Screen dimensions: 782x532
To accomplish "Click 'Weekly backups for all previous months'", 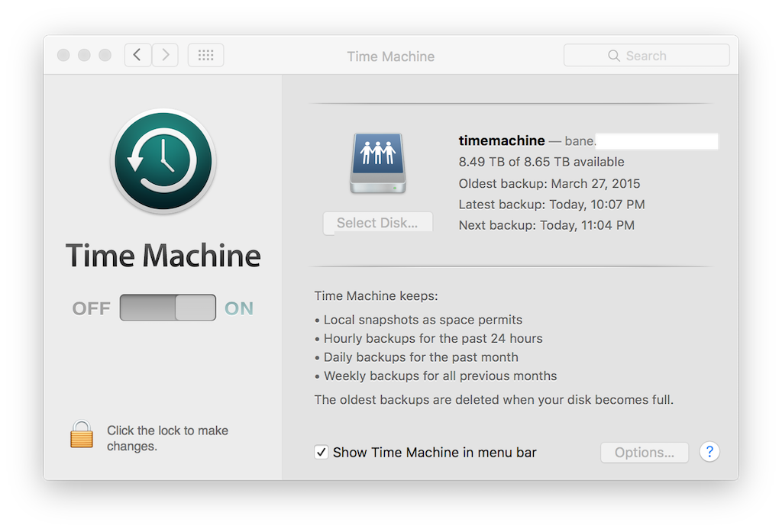I will [441, 376].
